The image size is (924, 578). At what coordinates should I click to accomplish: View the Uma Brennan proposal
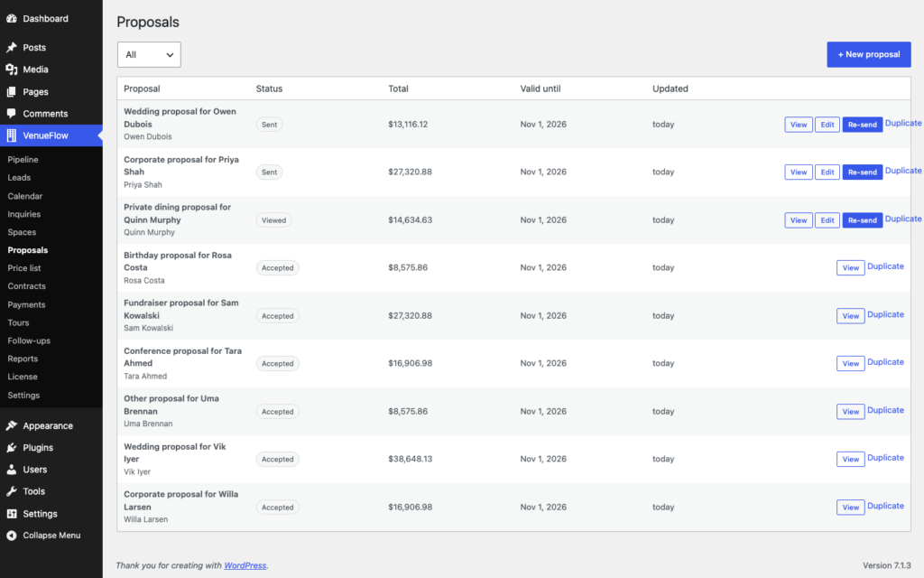pos(850,412)
